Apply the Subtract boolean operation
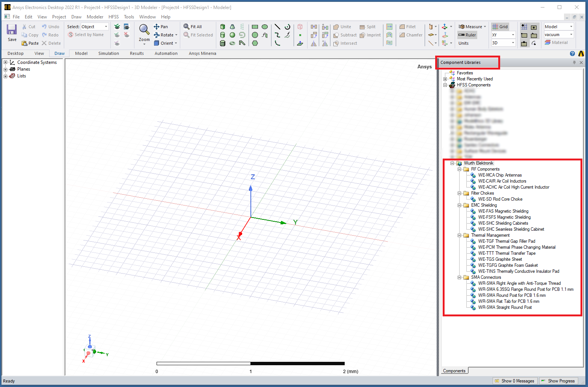The width and height of the screenshot is (588, 387). tap(345, 35)
